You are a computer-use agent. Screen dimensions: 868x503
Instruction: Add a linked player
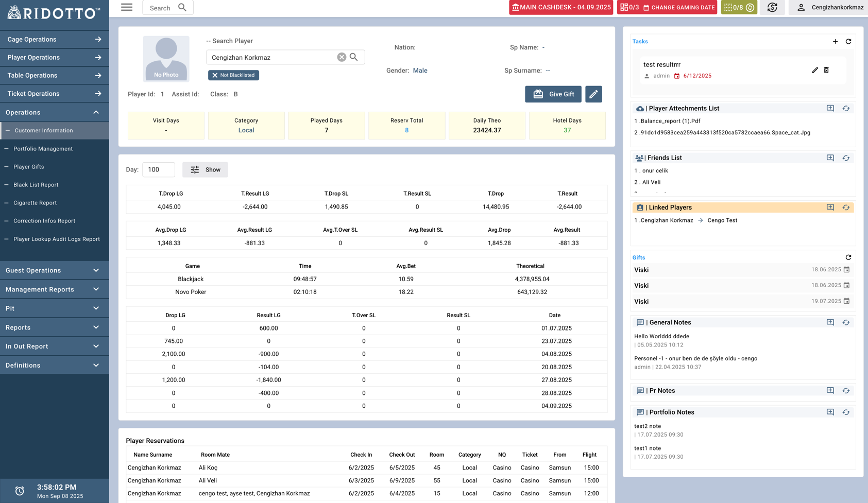click(x=830, y=207)
